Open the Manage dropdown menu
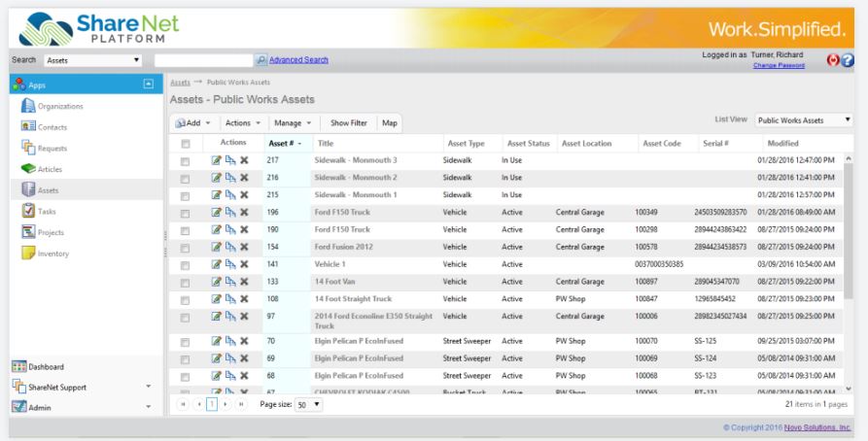868x441 pixels. [x=293, y=122]
